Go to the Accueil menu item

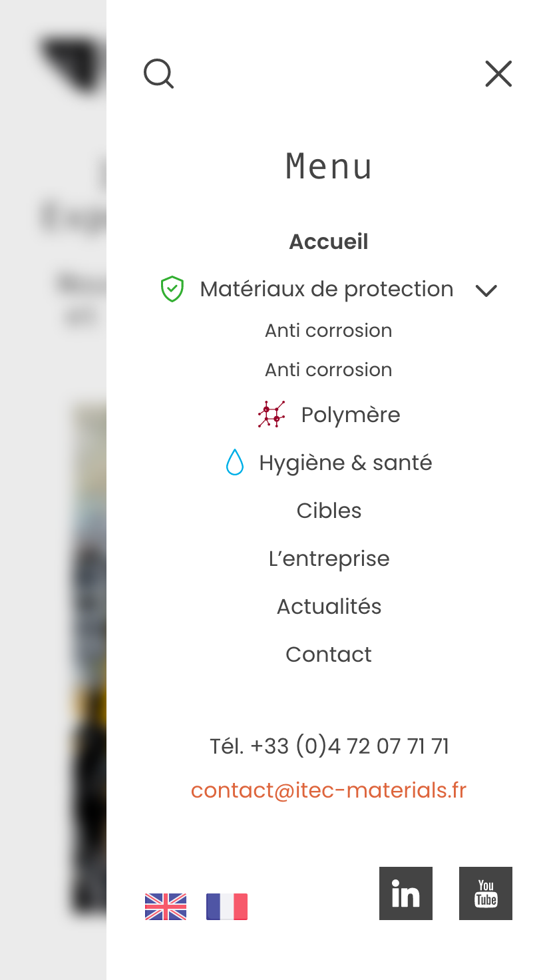pyautogui.click(x=329, y=242)
